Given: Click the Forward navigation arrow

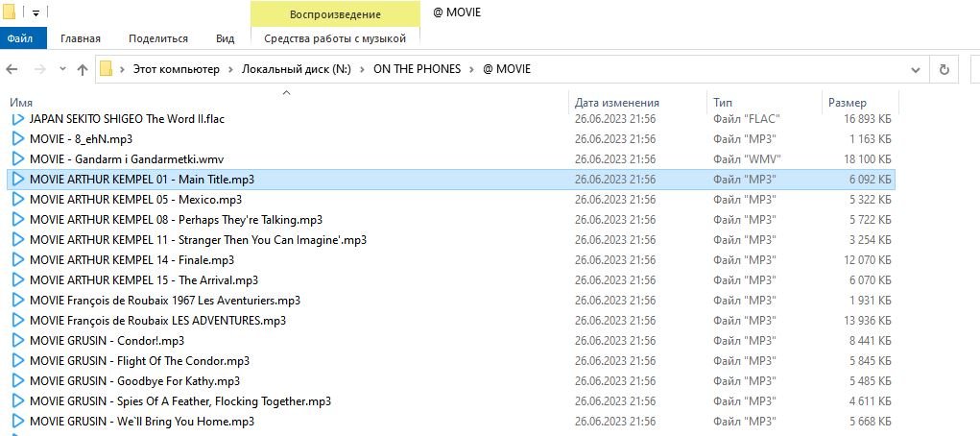Looking at the screenshot, I should click(40, 69).
